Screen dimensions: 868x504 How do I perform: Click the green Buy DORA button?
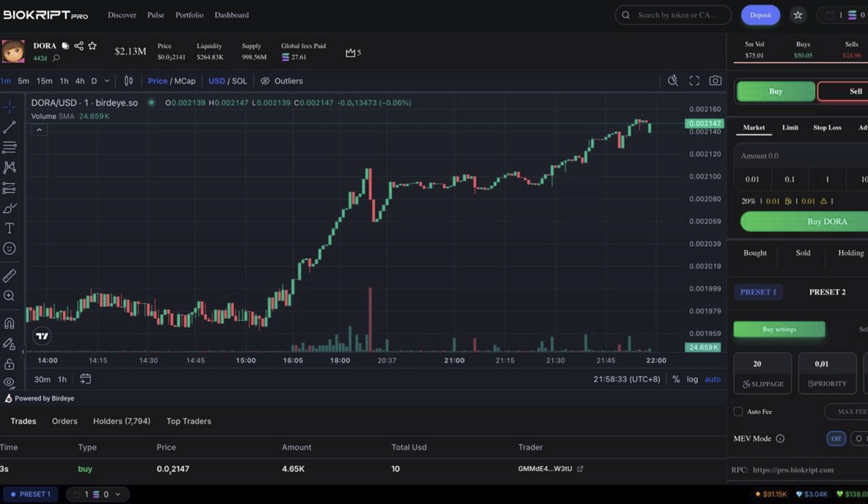pos(804,221)
